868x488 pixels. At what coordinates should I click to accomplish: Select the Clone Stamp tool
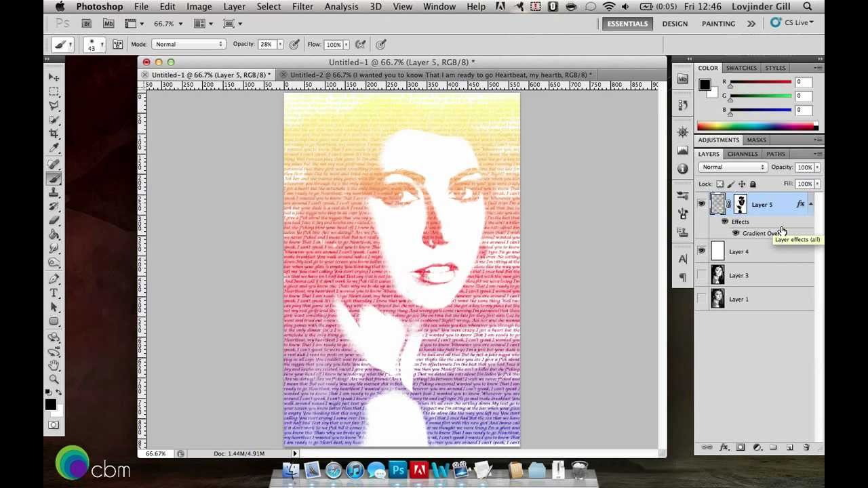[x=54, y=193]
